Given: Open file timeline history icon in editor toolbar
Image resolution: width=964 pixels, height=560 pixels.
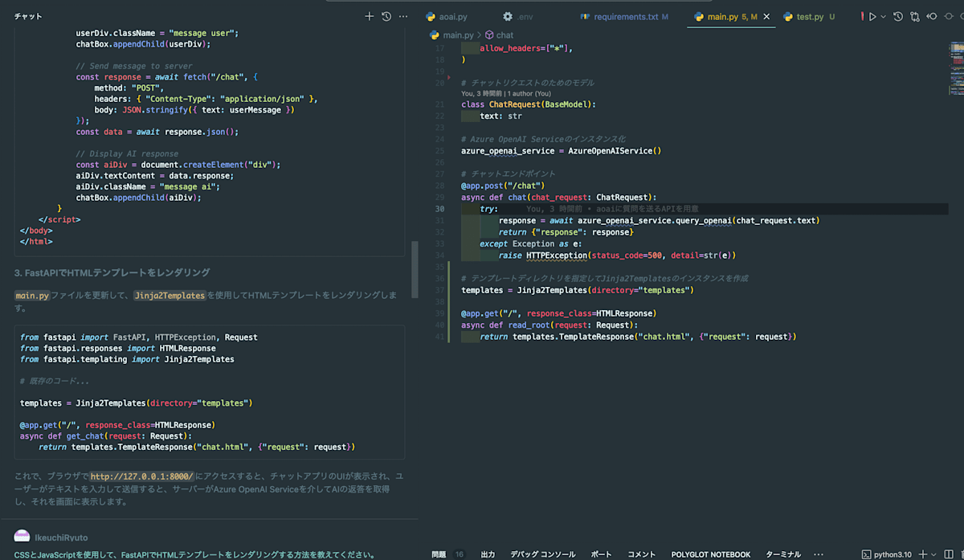Looking at the screenshot, I should 898,16.
